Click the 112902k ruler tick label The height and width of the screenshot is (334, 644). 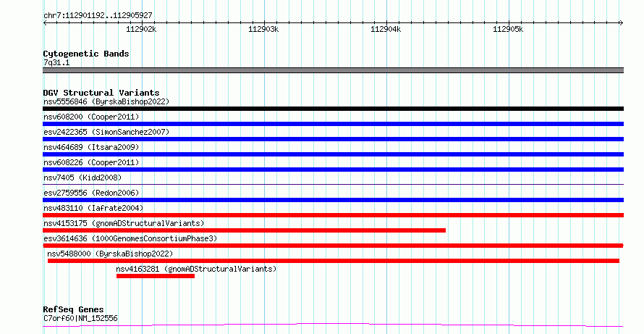[x=141, y=29]
